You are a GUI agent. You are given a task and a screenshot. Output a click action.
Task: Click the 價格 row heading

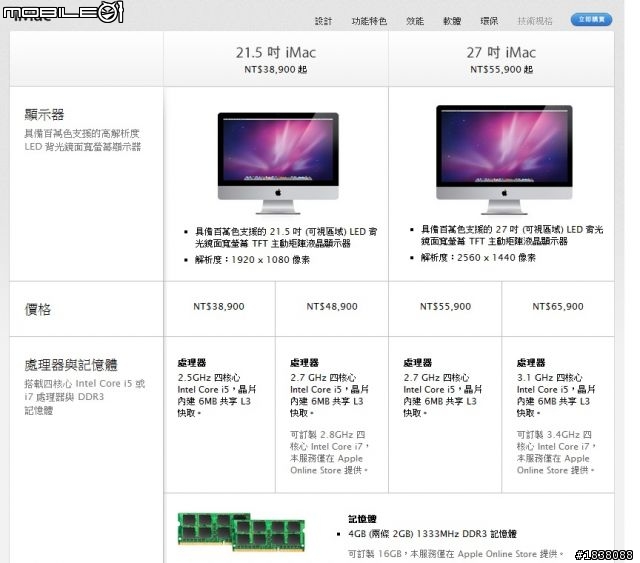click(x=38, y=309)
